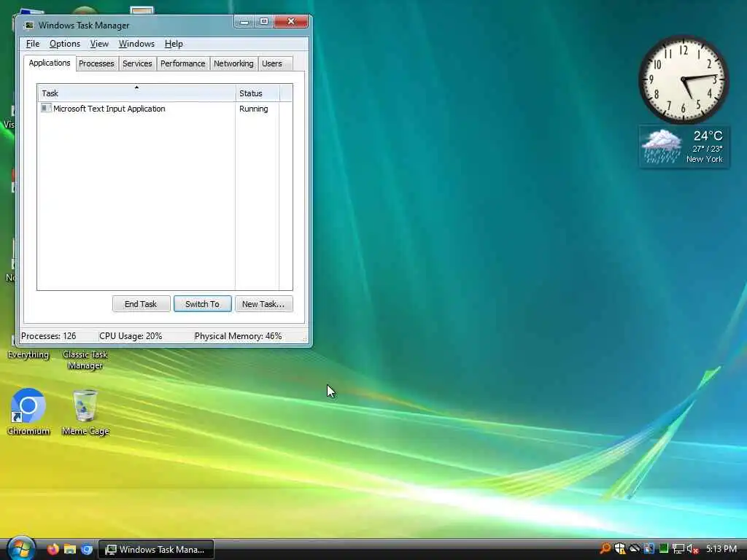Click the Processes: 126 status entry
Screen dimensions: 747x560
(49, 335)
